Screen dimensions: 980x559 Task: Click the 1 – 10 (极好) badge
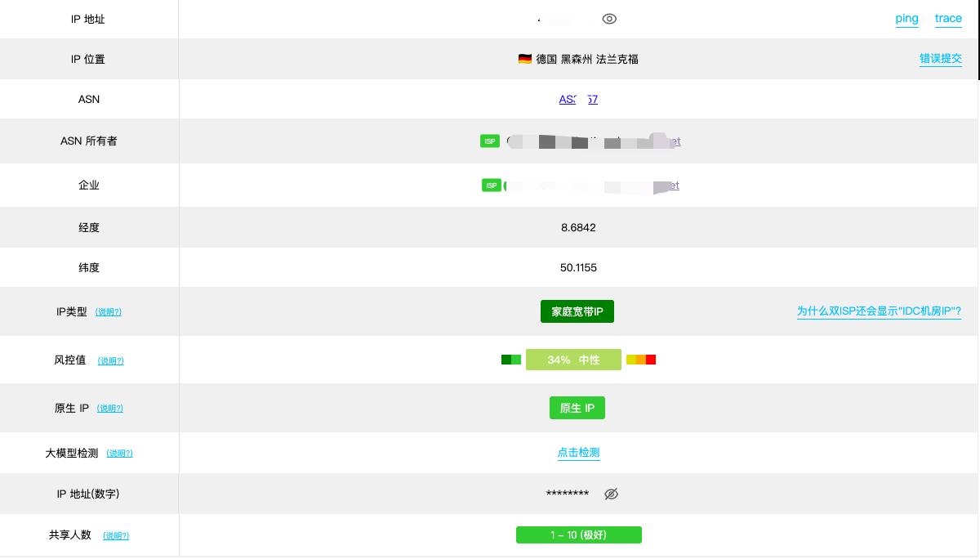click(x=579, y=534)
